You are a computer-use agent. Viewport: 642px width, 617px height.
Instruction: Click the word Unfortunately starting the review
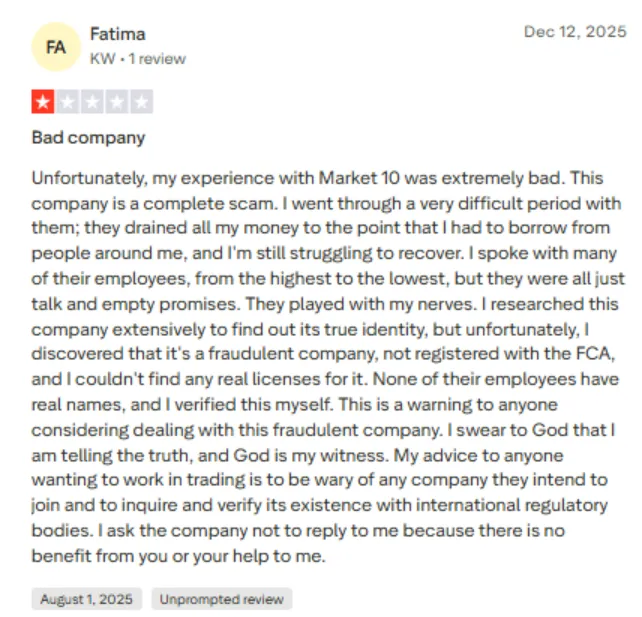[x=89, y=179]
